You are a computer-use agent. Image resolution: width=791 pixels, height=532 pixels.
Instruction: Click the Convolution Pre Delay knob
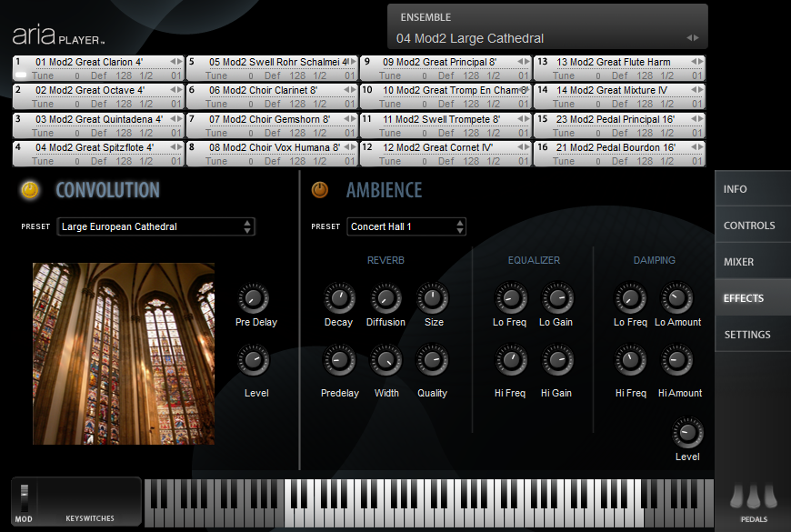click(x=255, y=297)
